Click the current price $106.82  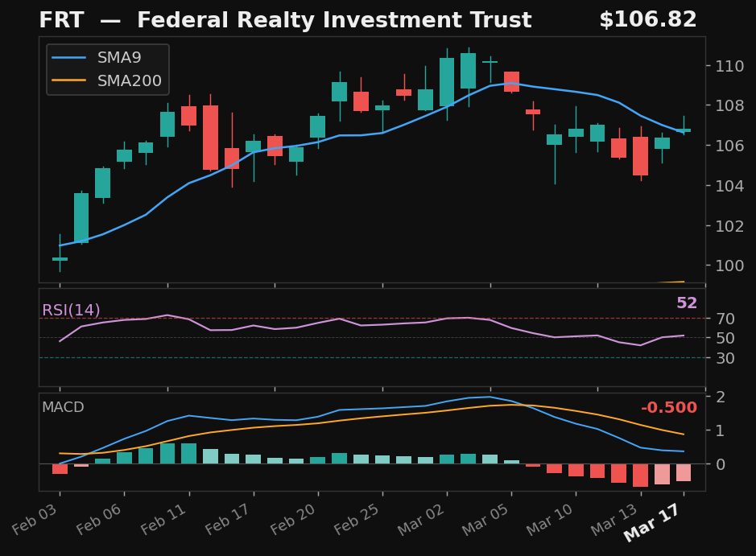[x=649, y=19]
